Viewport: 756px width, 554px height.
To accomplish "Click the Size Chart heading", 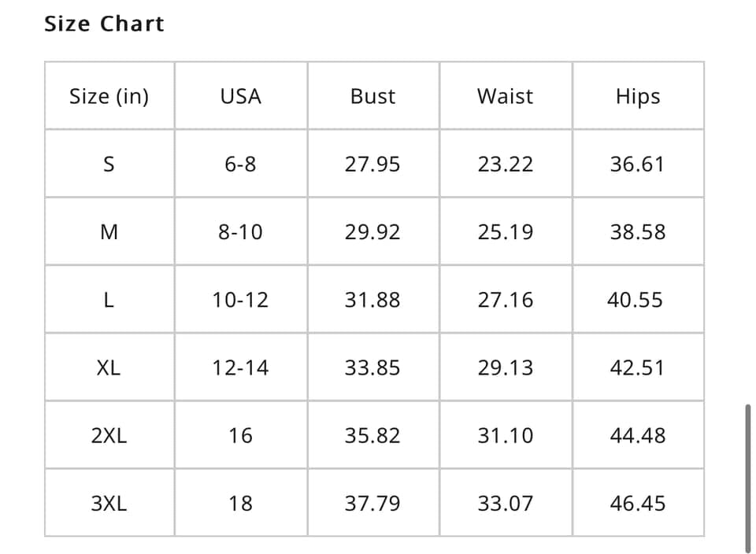I will 104,24.
